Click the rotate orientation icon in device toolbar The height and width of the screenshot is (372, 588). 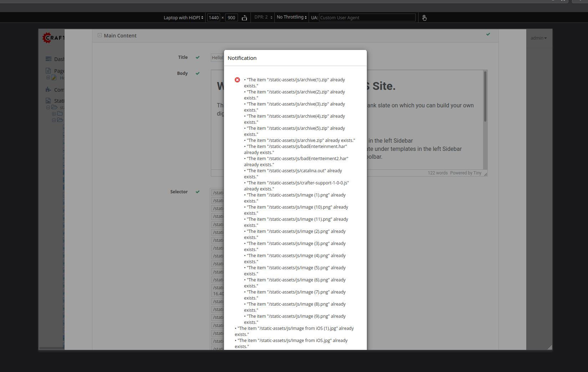[244, 17]
